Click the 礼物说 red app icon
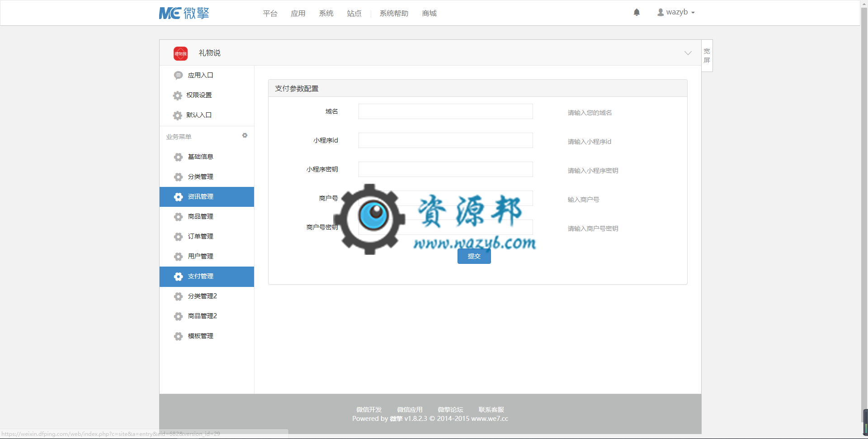Screen dimensions: 868x439 point(180,53)
